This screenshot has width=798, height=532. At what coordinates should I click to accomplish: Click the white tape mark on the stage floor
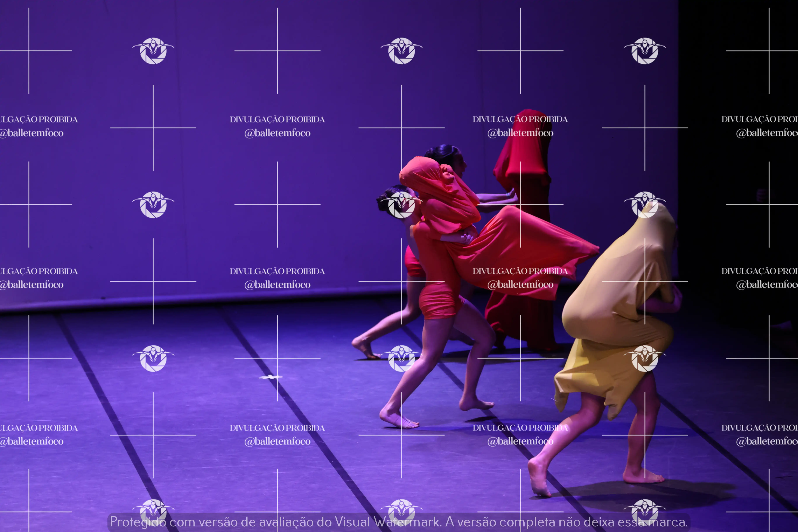click(x=270, y=377)
